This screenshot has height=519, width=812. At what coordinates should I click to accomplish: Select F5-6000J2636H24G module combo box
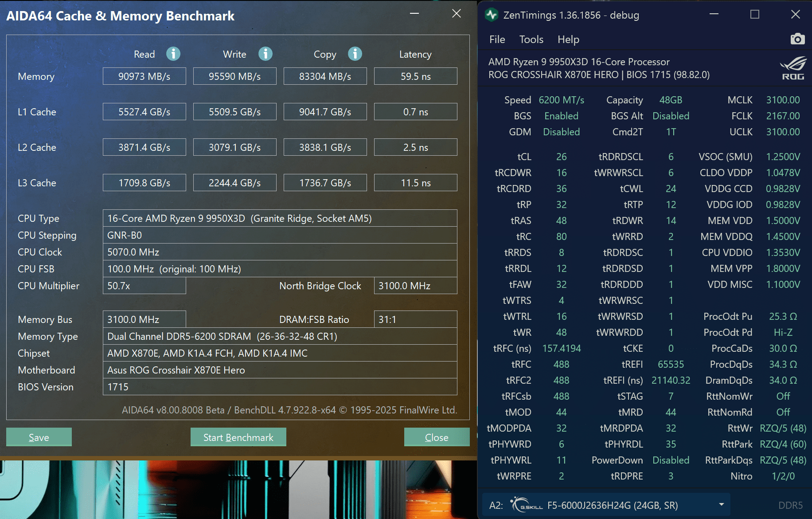tap(606, 505)
